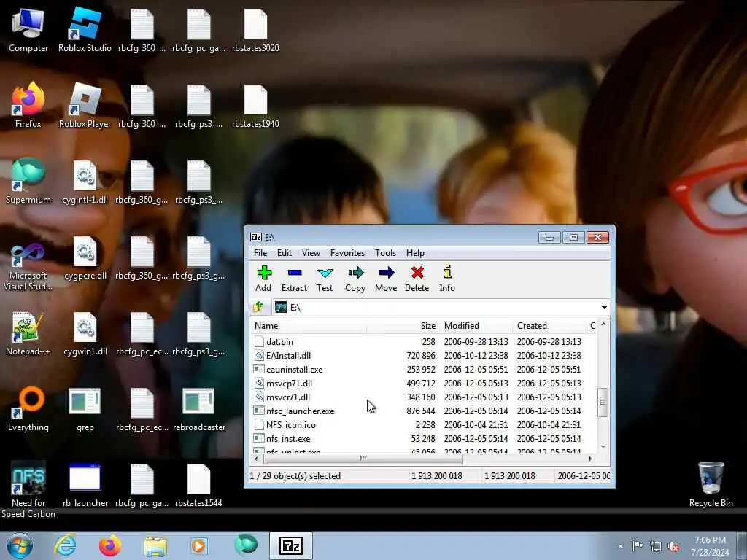Run Test on the selected archive item
The image size is (747, 560).
pos(325,278)
